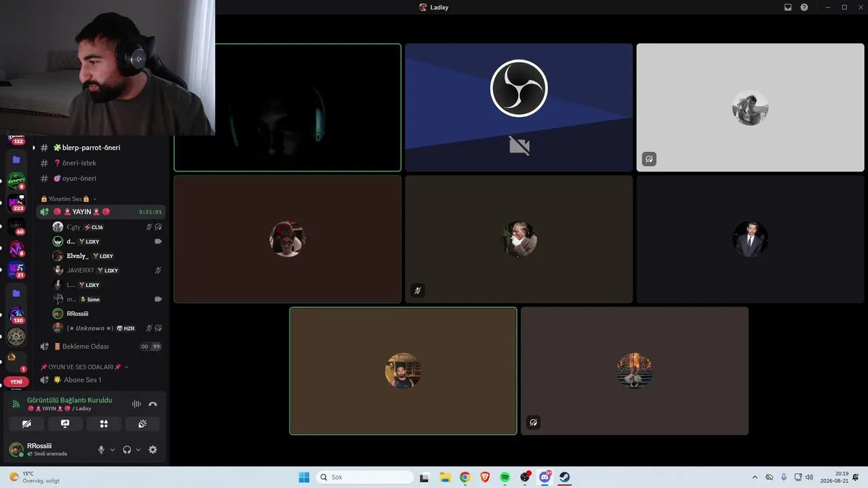Open Task View on taskbar

click(425, 477)
